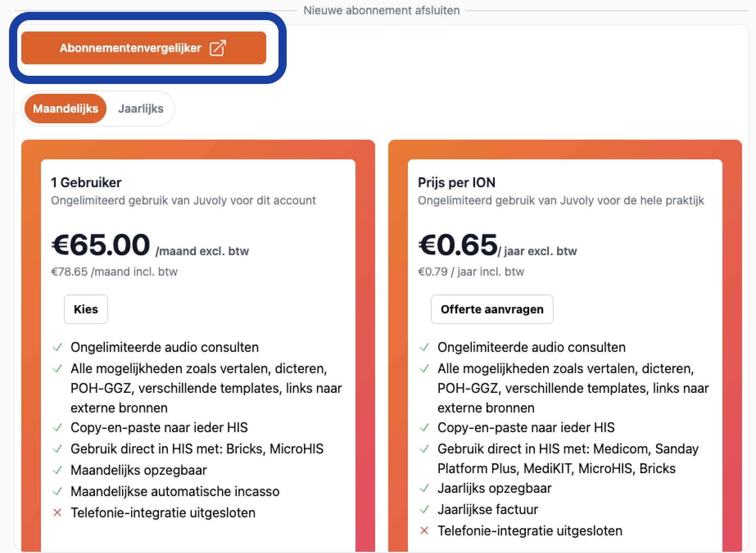Screen dimensions: 756x553
Task: Click the checkmark beside Jaarlijkse factuur
Action: click(x=424, y=509)
